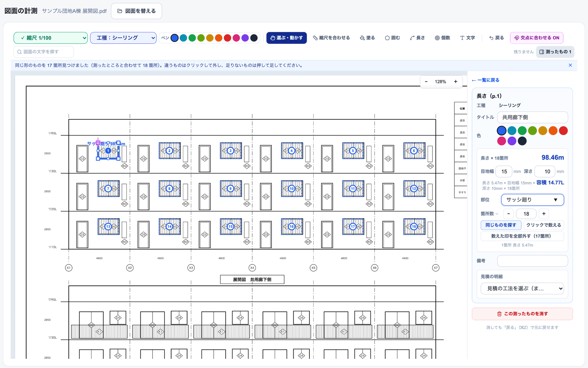Select the teal pen color in toolbar
This screenshot has width=588, height=368.
(x=184, y=38)
